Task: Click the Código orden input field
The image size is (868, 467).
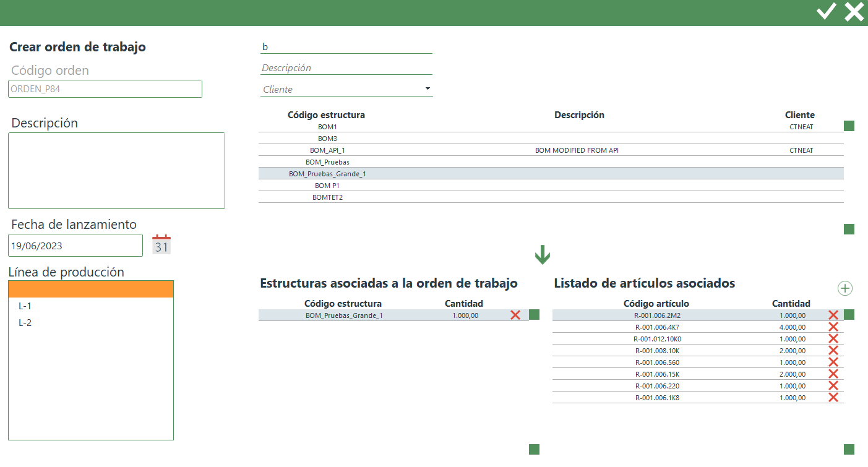Action: [105, 89]
